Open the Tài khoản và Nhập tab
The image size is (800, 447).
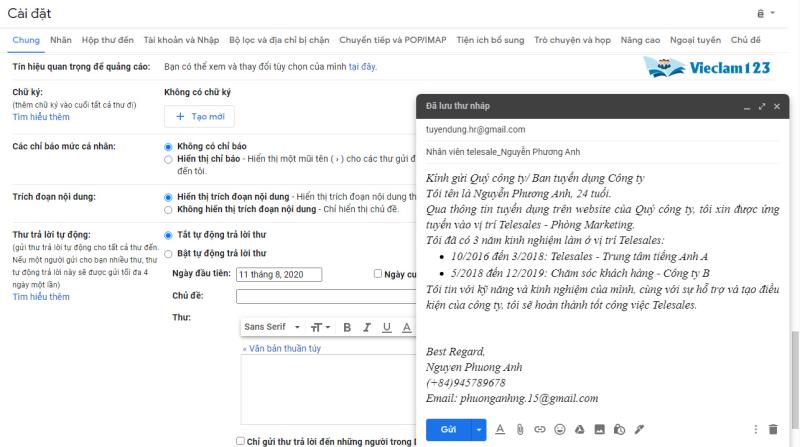tap(181, 40)
